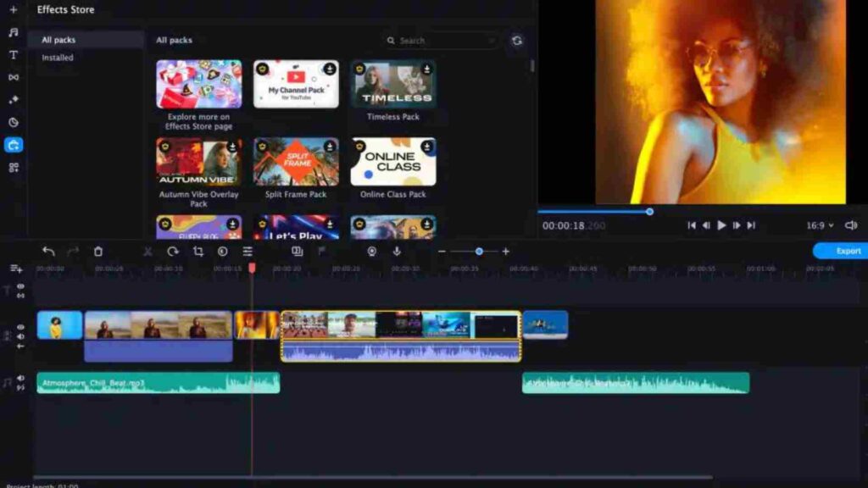Skip to previous clip in preview

692,225
